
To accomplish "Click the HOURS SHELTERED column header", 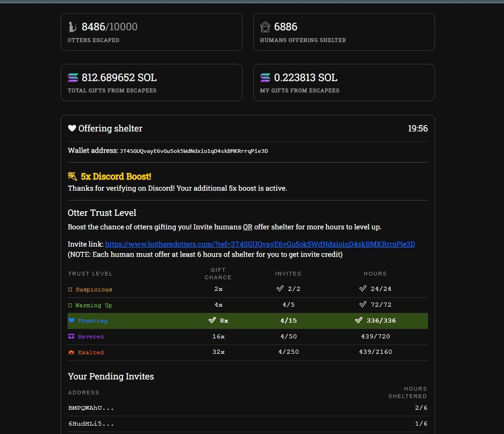I will [x=407, y=393].
